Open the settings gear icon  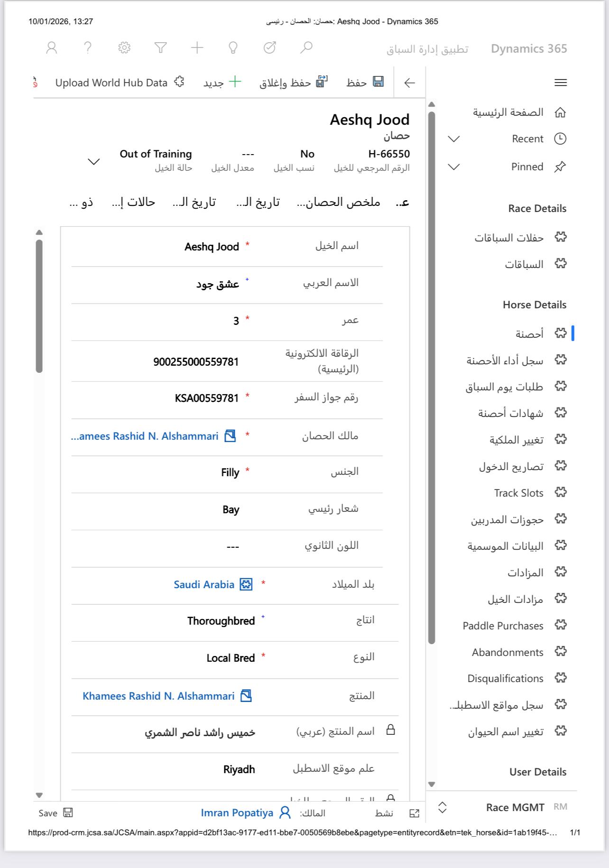click(124, 47)
